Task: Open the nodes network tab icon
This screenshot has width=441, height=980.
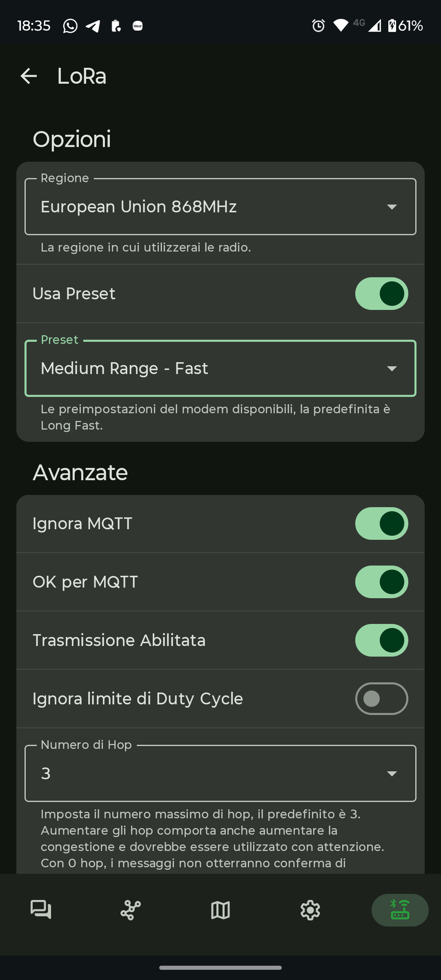Action: (131, 910)
